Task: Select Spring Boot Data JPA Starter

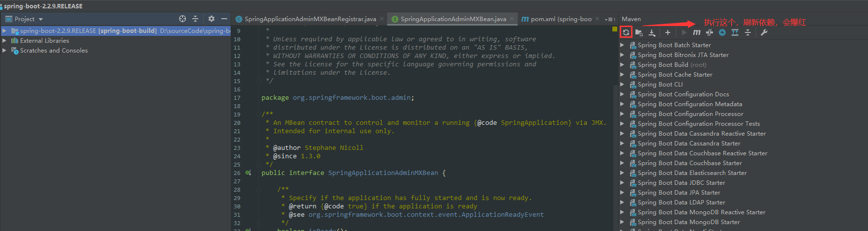Action: pyautogui.click(x=679, y=193)
